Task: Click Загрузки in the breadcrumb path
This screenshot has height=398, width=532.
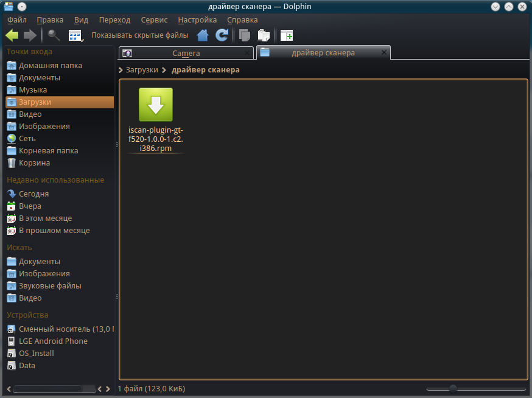Action: [x=142, y=70]
